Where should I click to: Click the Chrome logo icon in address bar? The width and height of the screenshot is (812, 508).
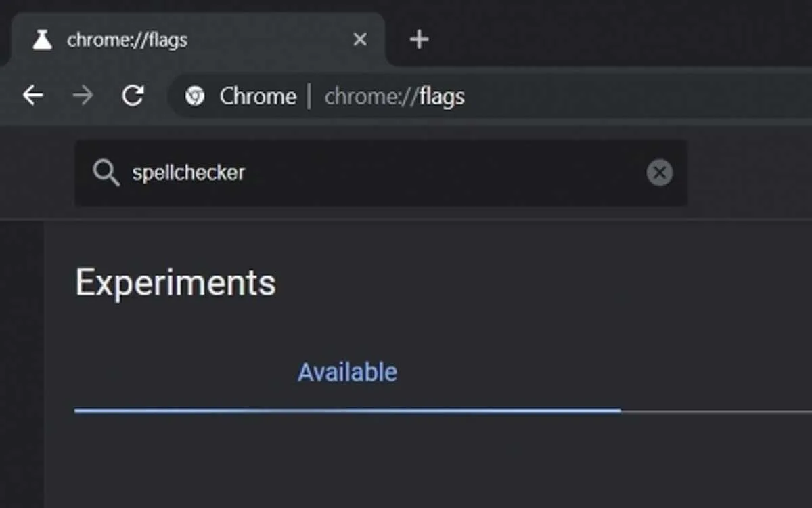click(x=195, y=96)
